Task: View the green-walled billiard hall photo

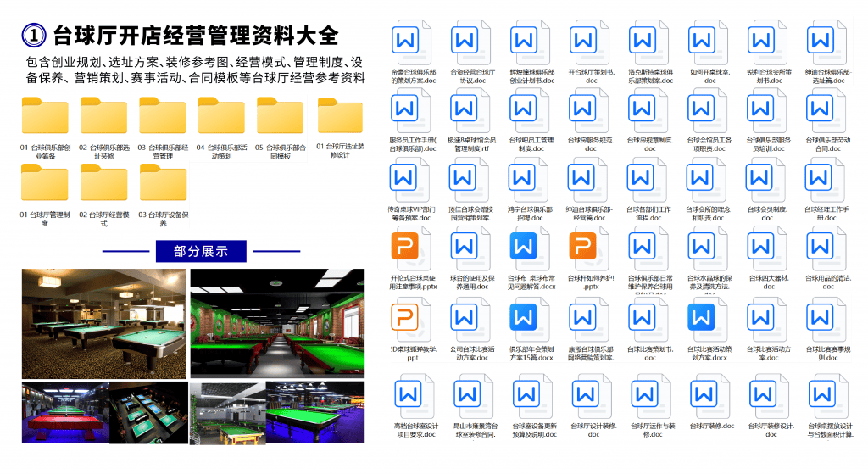Action: [x=276, y=323]
